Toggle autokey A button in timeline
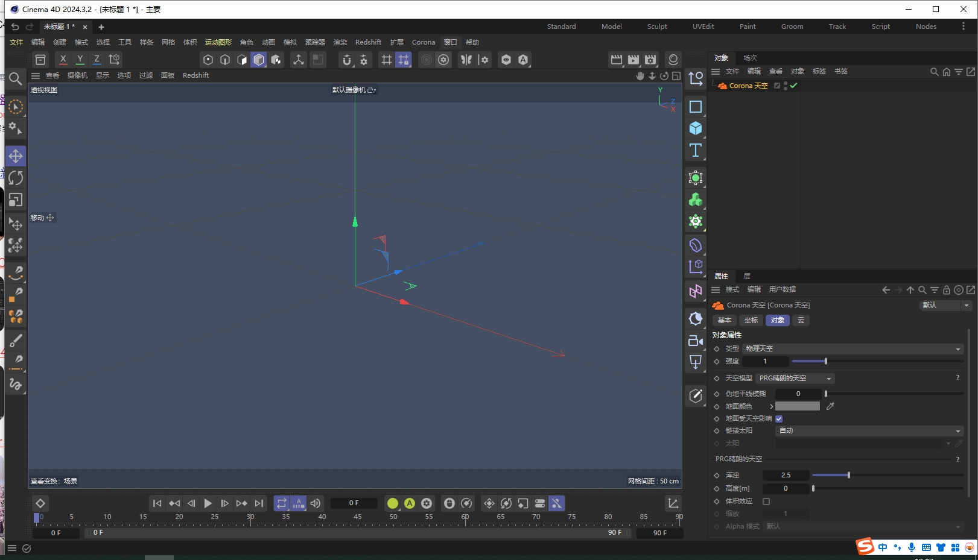978x560 pixels. click(x=410, y=503)
